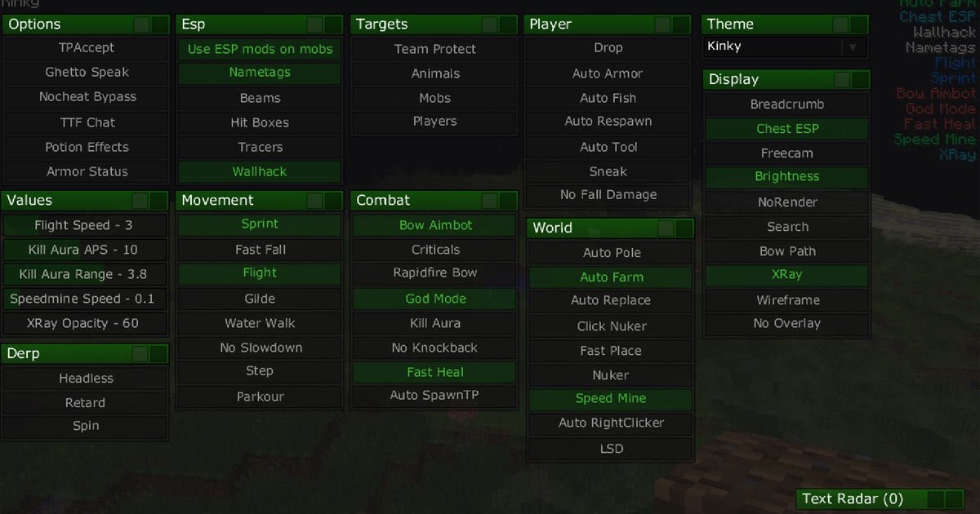Open the Theme dropdown arrow

pyautogui.click(x=853, y=47)
